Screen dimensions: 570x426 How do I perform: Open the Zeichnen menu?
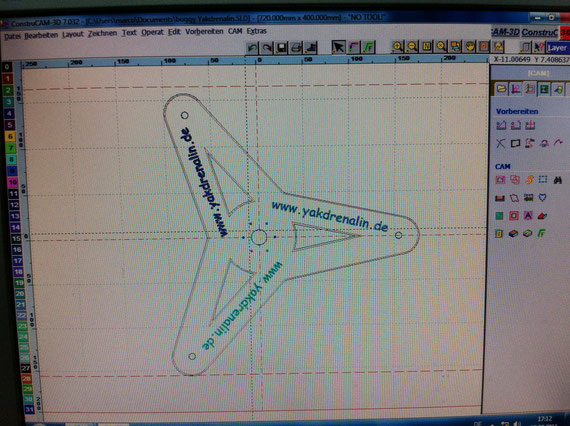pos(103,33)
